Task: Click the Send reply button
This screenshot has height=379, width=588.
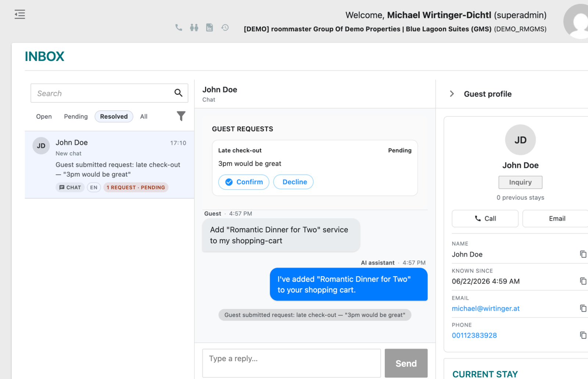Action: click(406, 363)
